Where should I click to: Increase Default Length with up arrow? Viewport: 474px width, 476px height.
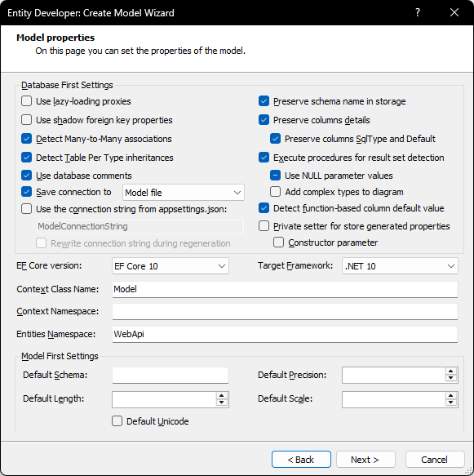pos(222,396)
